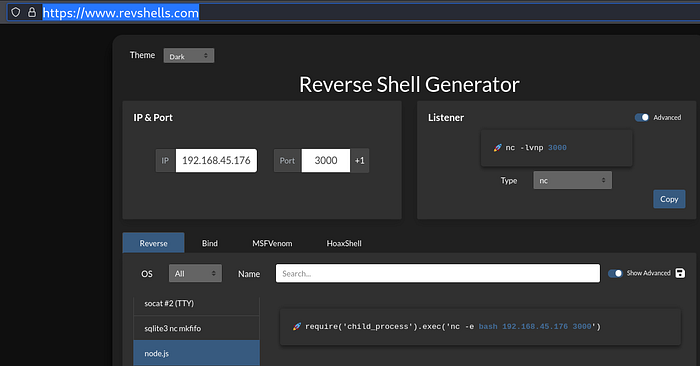Click rocket icon beside node.js payload command
The width and height of the screenshot is (700, 366).
tap(296, 327)
